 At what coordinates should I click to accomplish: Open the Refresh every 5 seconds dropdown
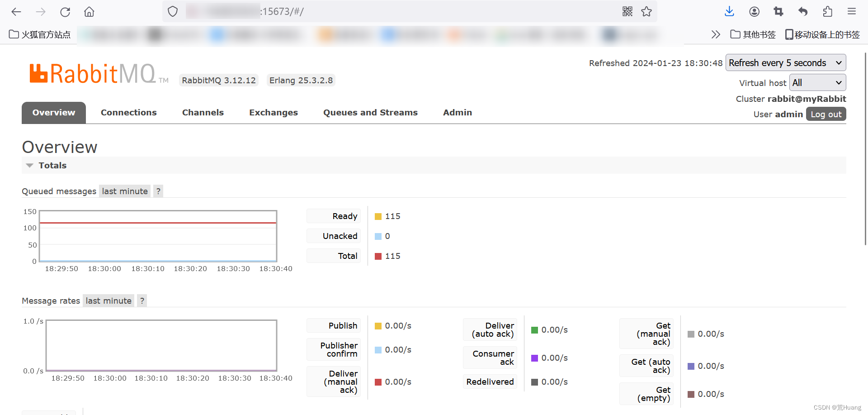[x=786, y=62]
